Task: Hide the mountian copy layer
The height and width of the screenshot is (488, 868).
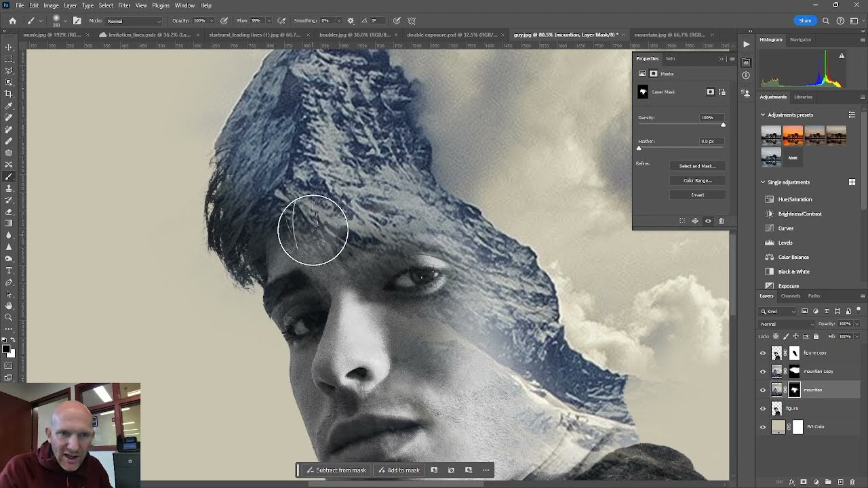Action: click(x=763, y=371)
